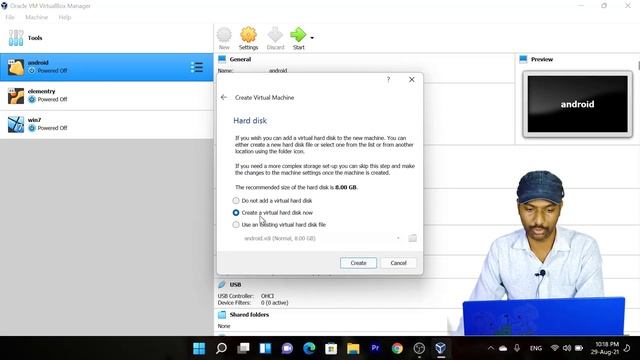Open Widgets on the taskbar
The height and width of the screenshot is (360, 640).
coord(265,348)
